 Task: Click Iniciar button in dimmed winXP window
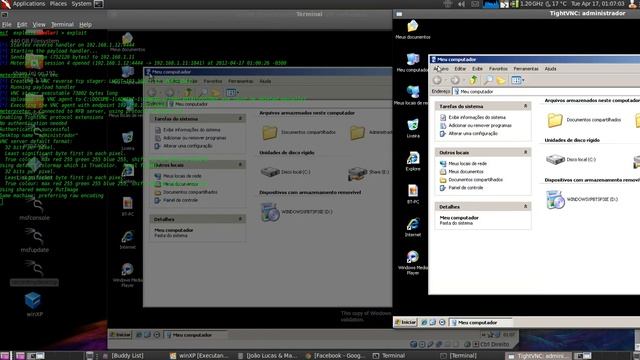click(120, 335)
